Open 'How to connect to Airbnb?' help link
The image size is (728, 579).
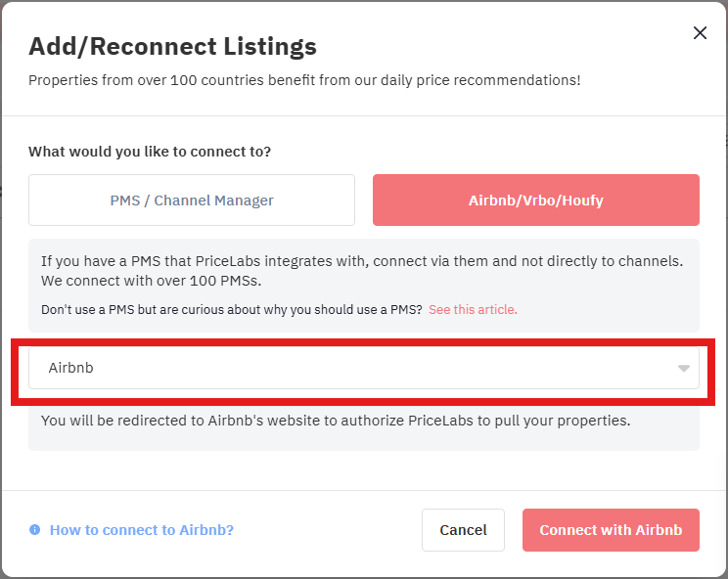coord(142,530)
